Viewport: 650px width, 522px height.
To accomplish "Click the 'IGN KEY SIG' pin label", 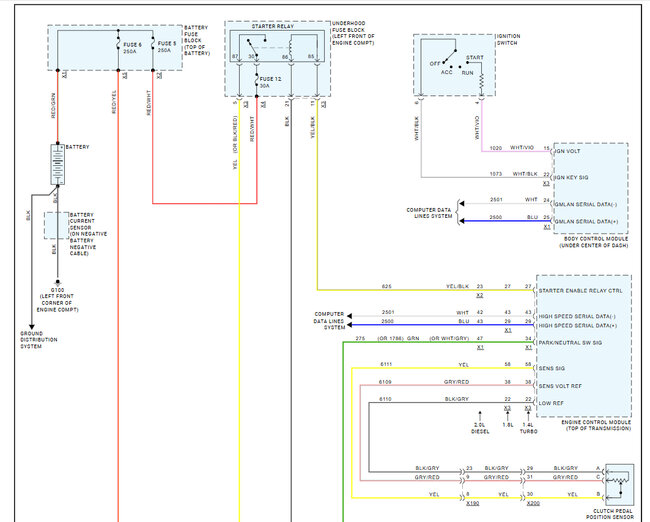I will (x=571, y=177).
